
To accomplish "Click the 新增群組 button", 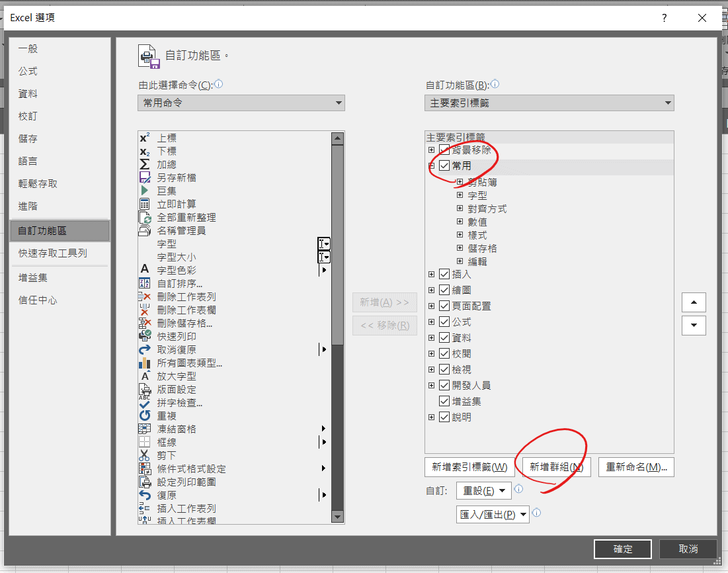I will click(556, 467).
